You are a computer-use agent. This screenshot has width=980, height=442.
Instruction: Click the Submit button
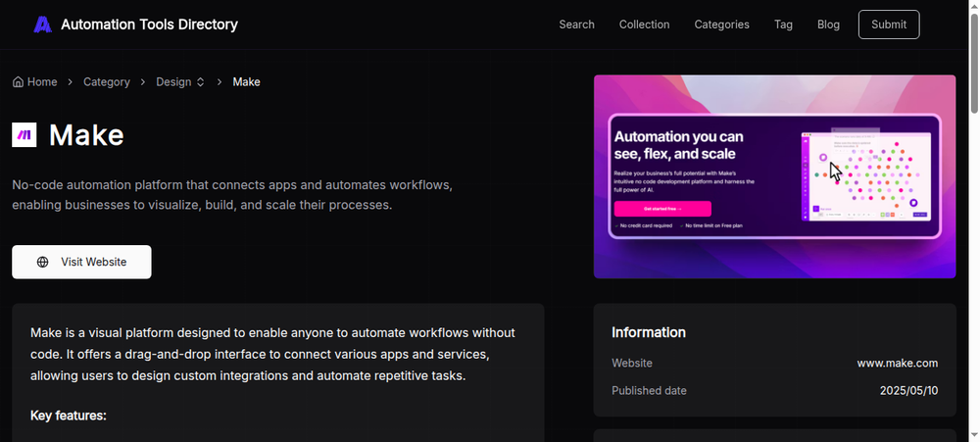point(889,25)
